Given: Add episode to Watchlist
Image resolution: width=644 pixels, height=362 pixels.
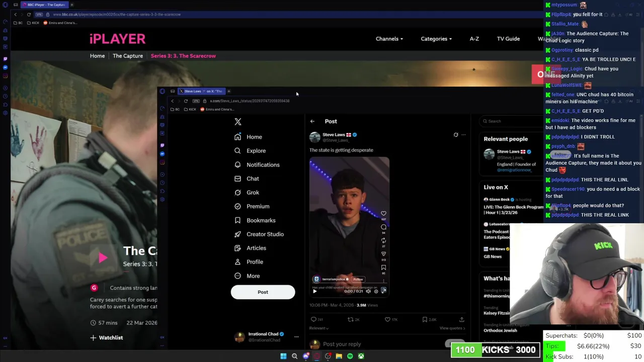Looking at the screenshot, I should pyautogui.click(x=107, y=338).
